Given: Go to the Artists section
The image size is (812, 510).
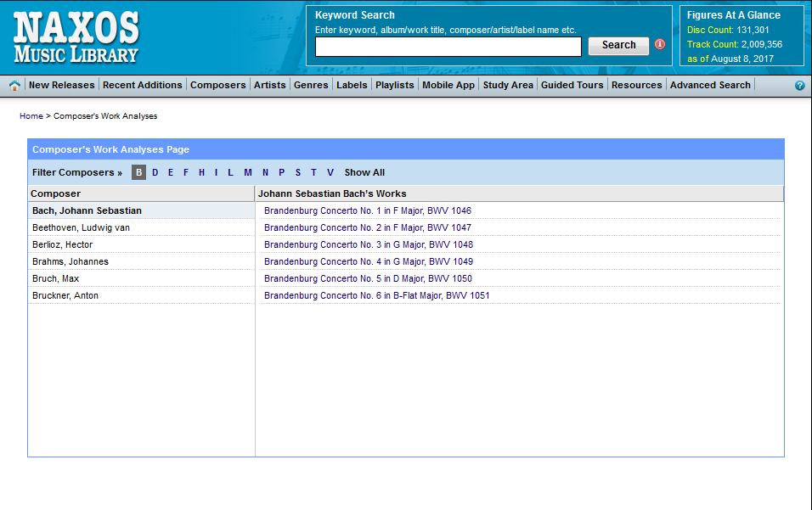Looking at the screenshot, I should tap(270, 85).
